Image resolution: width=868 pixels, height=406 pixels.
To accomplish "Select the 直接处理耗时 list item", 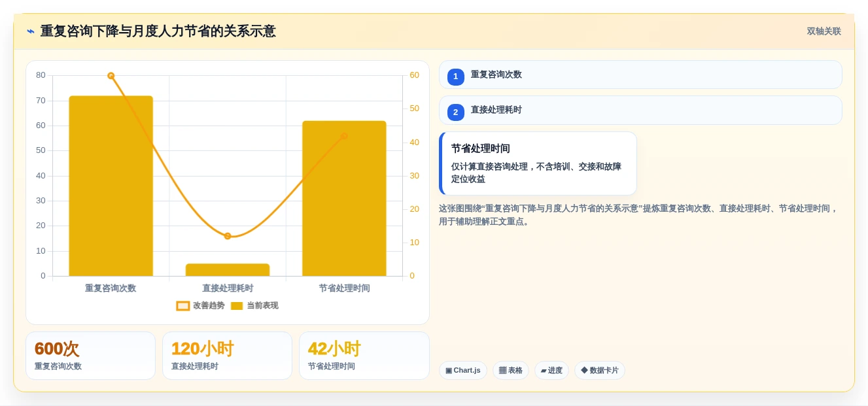I will coord(640,110).
